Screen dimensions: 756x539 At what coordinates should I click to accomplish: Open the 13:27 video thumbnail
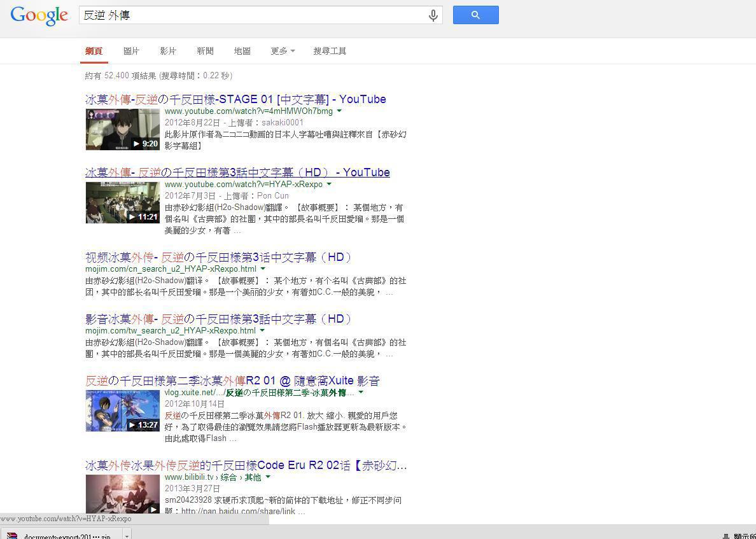122,410
